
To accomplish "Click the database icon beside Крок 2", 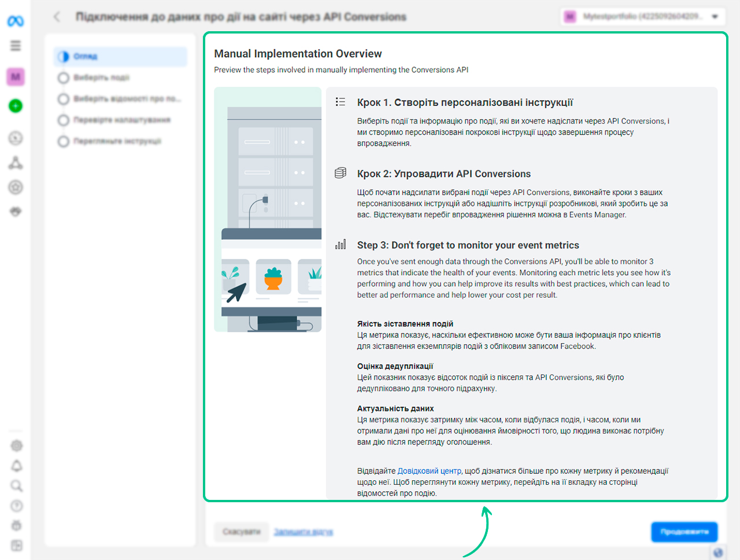I will pos(341,173).
